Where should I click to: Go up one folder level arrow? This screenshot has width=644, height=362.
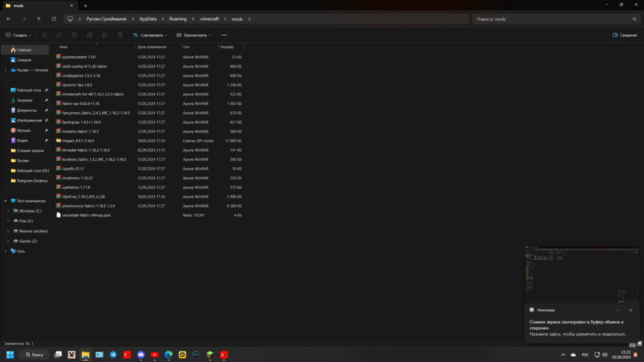(39, 19)
